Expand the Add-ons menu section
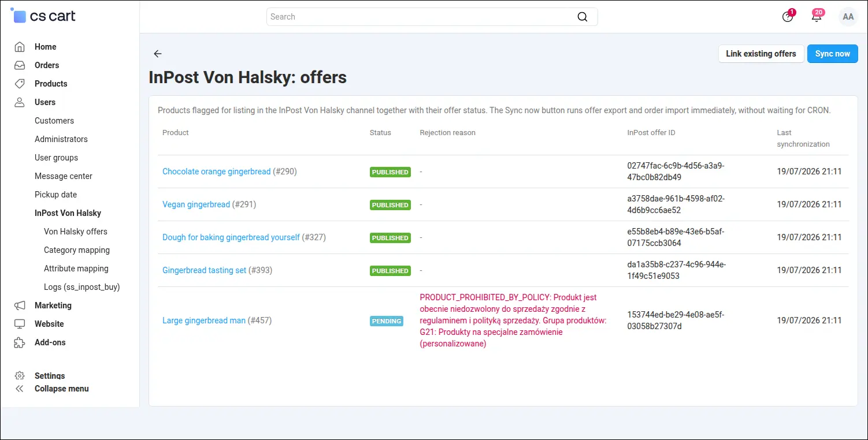The image size is (868, 440). click(50, 342)
